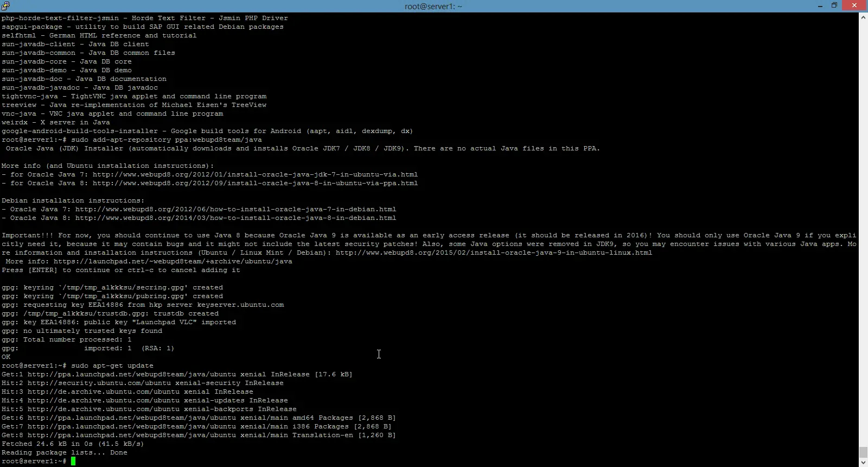Screen dimensions: 868x467
Task: Click the 'php-horde-text-filter-jsmin' package line
Action: [145, 18]
